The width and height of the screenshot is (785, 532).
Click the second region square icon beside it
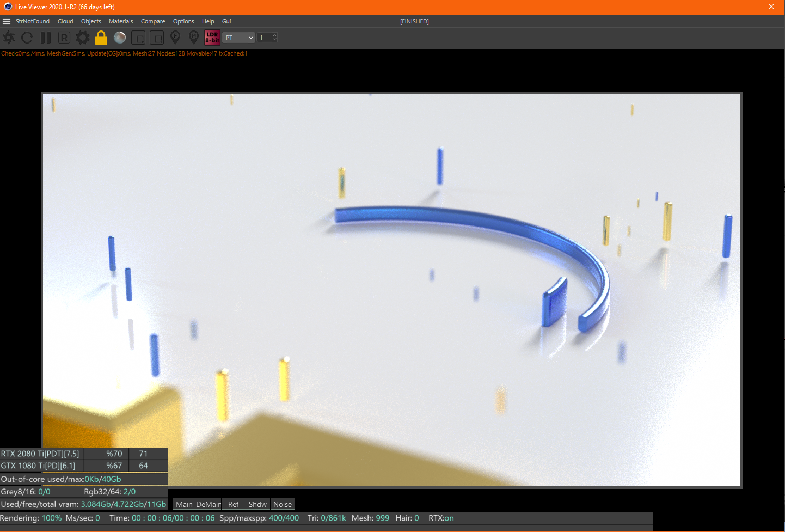tap(157, 38)
